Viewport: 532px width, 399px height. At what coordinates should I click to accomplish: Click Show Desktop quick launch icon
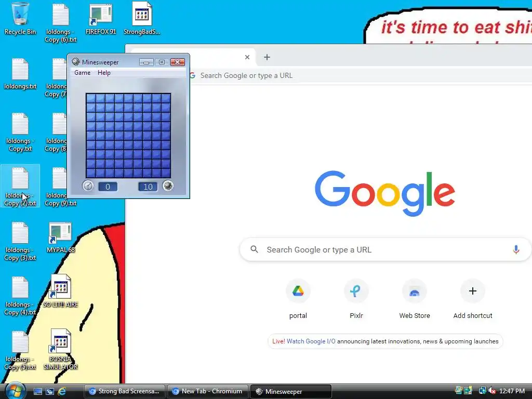[37, 391]
